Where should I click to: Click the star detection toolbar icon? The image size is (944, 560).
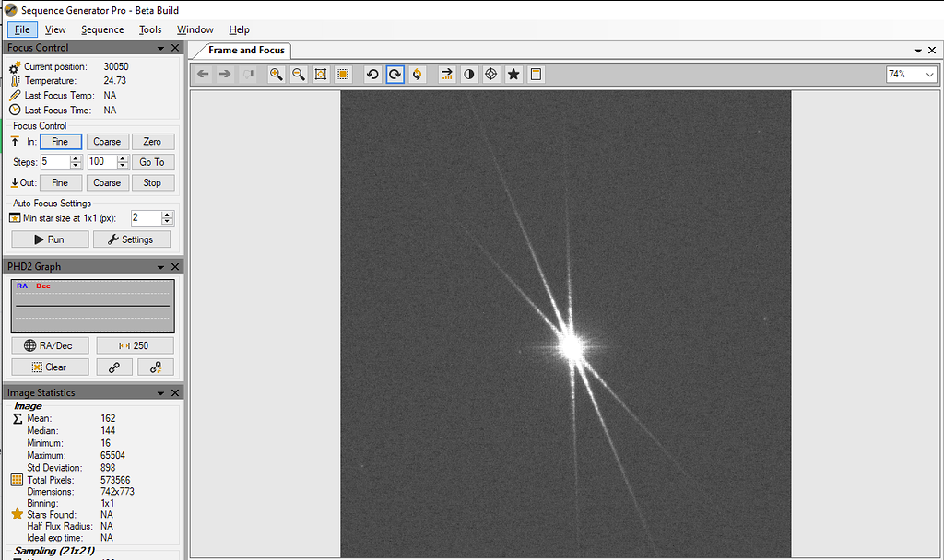513,74
